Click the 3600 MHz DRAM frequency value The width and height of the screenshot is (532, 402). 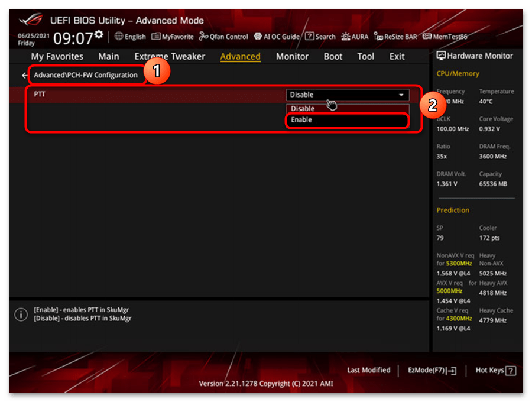(492, 157)
